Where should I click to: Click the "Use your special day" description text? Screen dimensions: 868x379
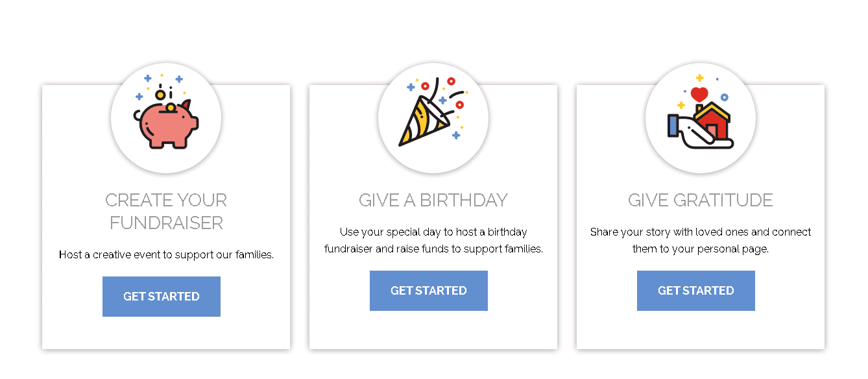(x=433, y=232)
